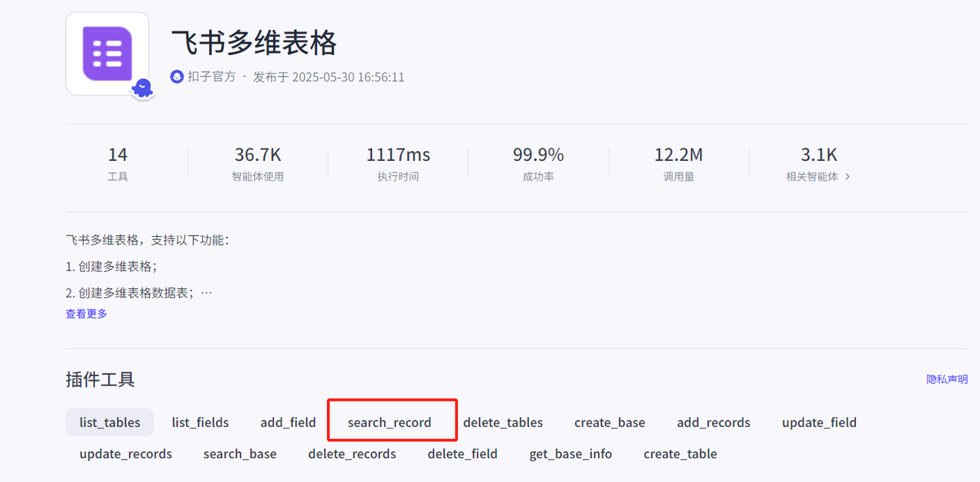
Task: Select the update_field tool tab
Action: (819, 422)
